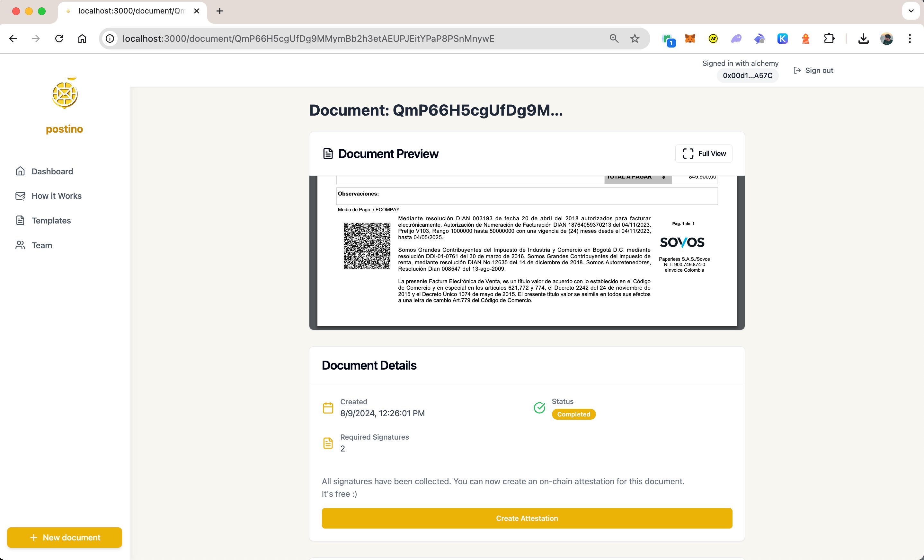Click the Created date 8/9/2024, 12:26:01 PM
The image size is (924, 560).
[383, 413]
